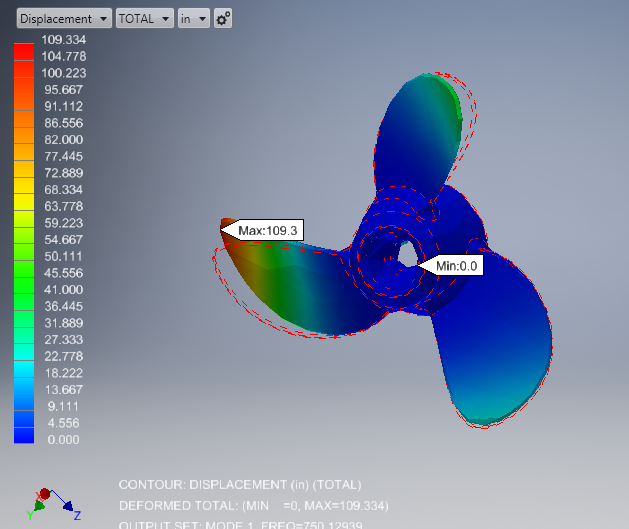
Task: Click the legend value 54.667
Action: point(64,239)
